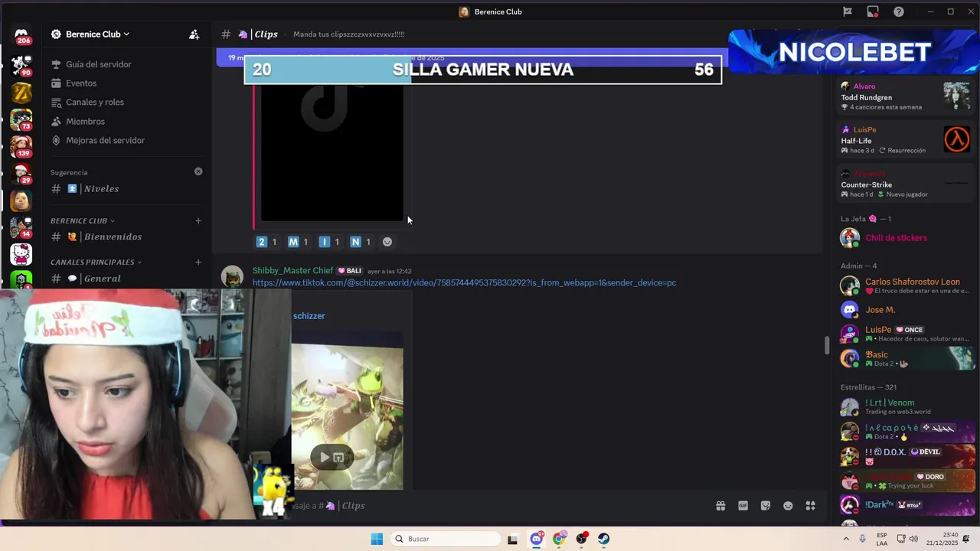Open Discord direct messages home icon
980x551 pixels.
21,34
